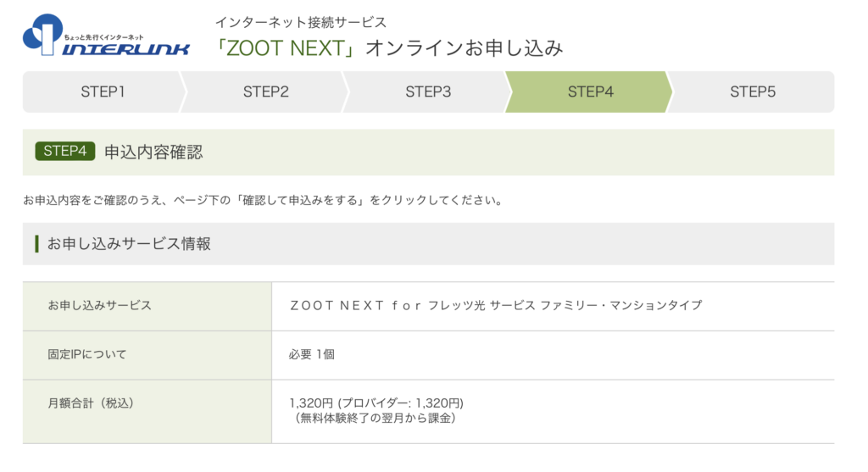868x472 pixels.
Task: Select the STEP1 progress tab
Action: (x=103, y=92)
